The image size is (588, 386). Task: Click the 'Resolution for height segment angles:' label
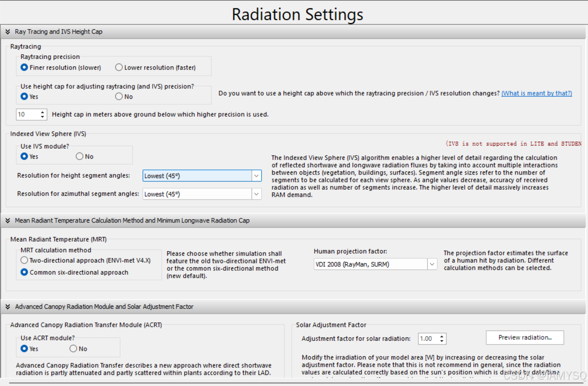click(73, 175)
